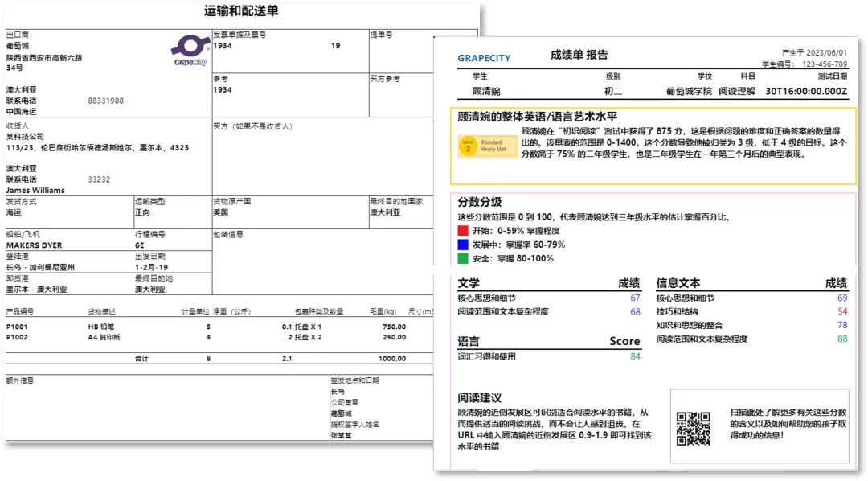The width and height of the screenshot is (868, 481).
Task: Click the 额外信息 label
Action: click(20, 380)
